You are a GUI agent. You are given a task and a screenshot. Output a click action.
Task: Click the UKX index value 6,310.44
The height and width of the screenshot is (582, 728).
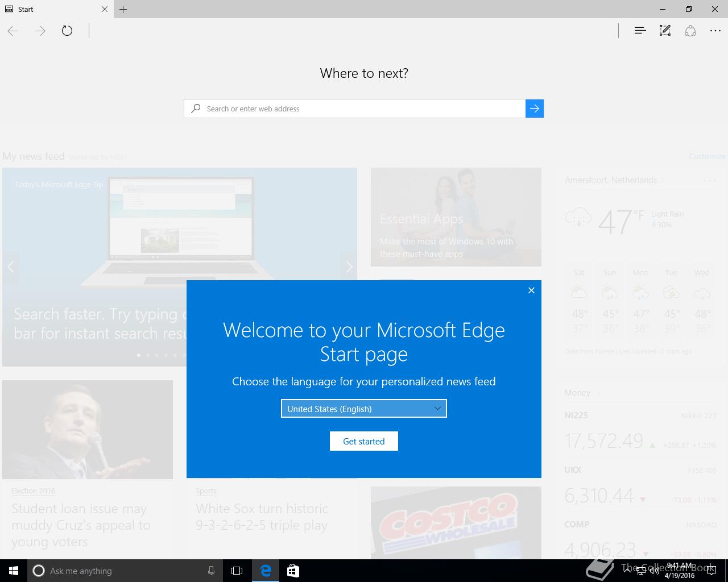(599, 496)
